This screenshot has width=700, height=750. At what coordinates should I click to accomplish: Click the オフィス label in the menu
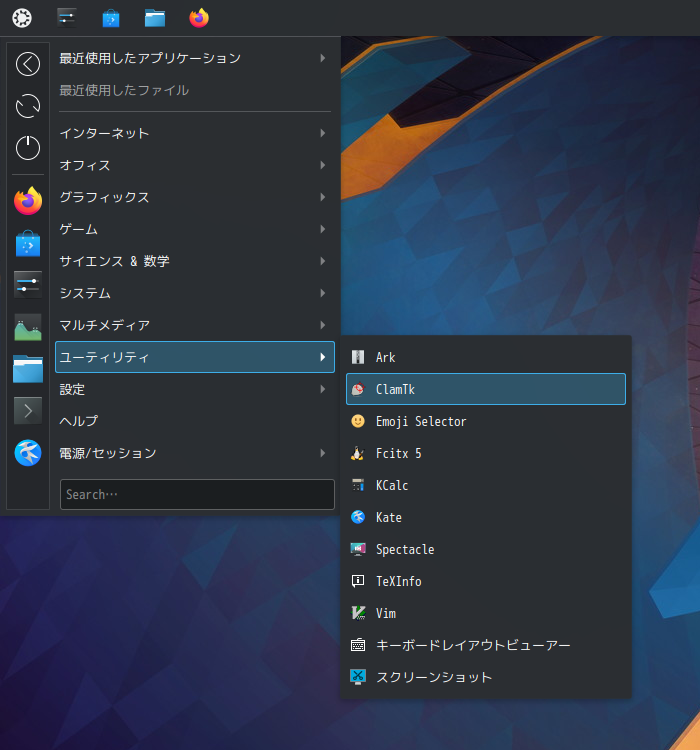[x=85, y=165]
